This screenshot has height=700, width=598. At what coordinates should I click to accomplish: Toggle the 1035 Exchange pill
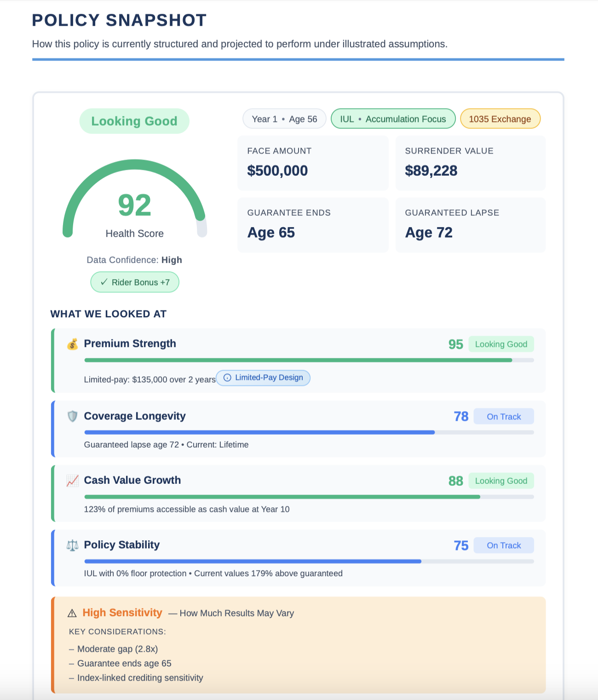pyautogui.click(x=500, y=118)
